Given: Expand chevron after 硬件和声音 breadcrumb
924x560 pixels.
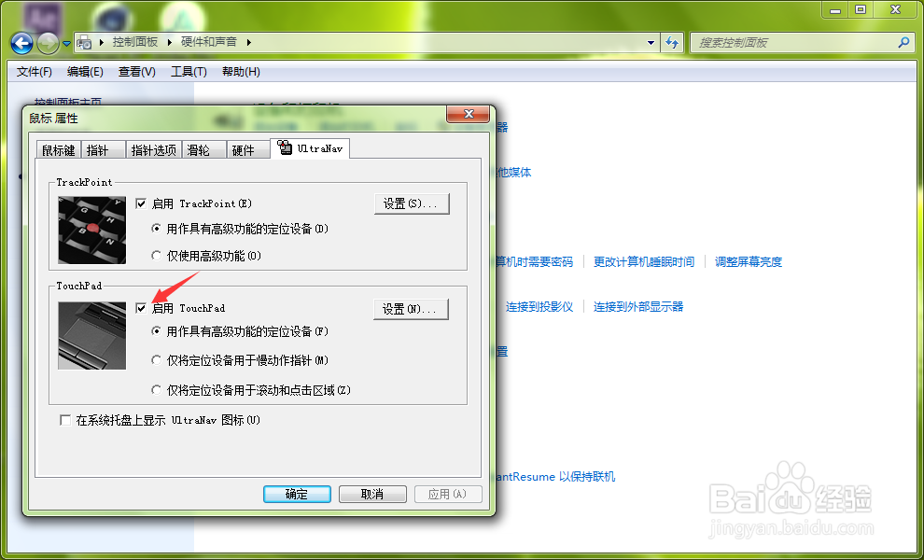Looking at the screenshot, I should 248,42.
